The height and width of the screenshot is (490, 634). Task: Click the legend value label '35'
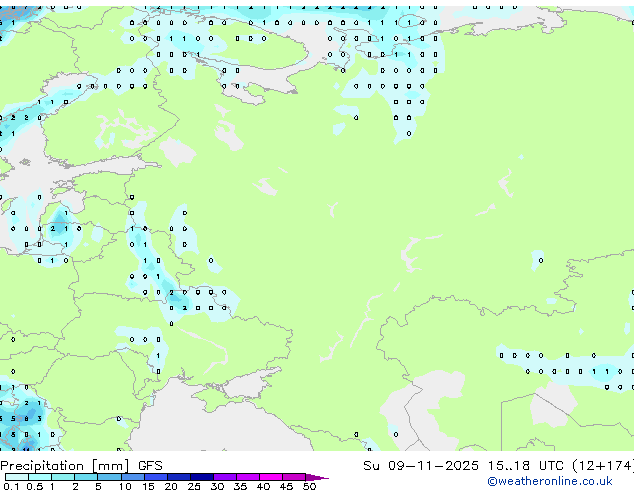click(240, 486)
